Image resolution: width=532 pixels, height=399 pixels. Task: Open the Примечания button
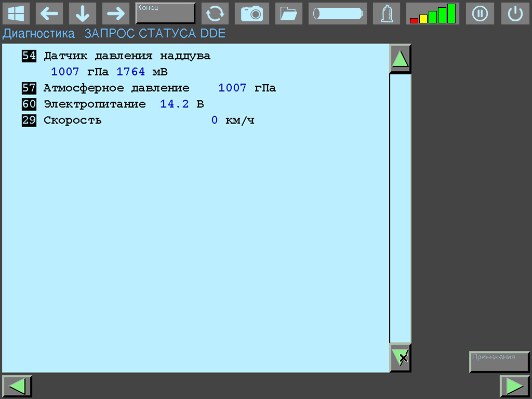pos(498,362)
